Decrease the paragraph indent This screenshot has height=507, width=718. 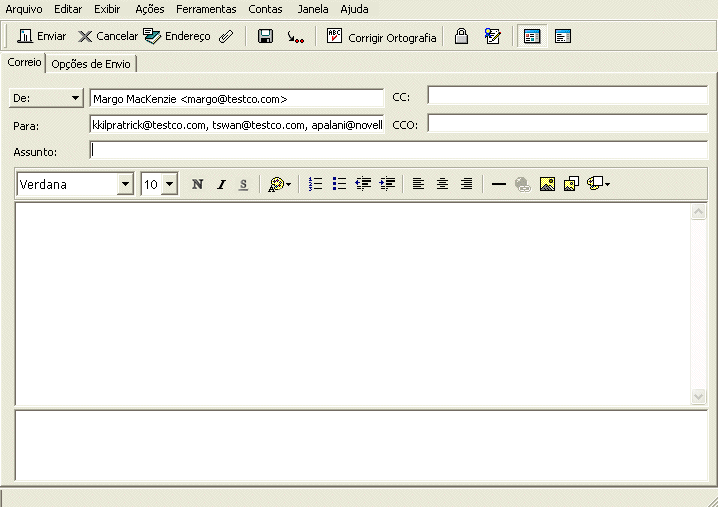(363, 184)
